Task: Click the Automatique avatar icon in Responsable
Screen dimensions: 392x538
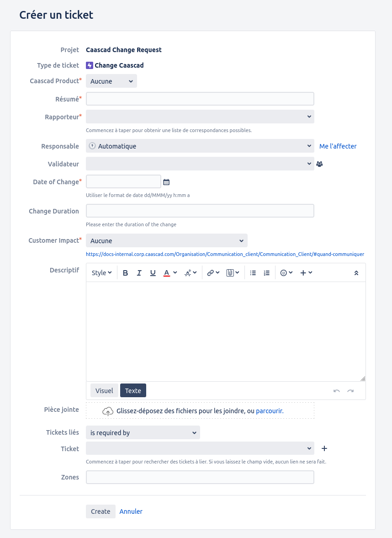Action: pyautogui.click(x=92, y=146)
